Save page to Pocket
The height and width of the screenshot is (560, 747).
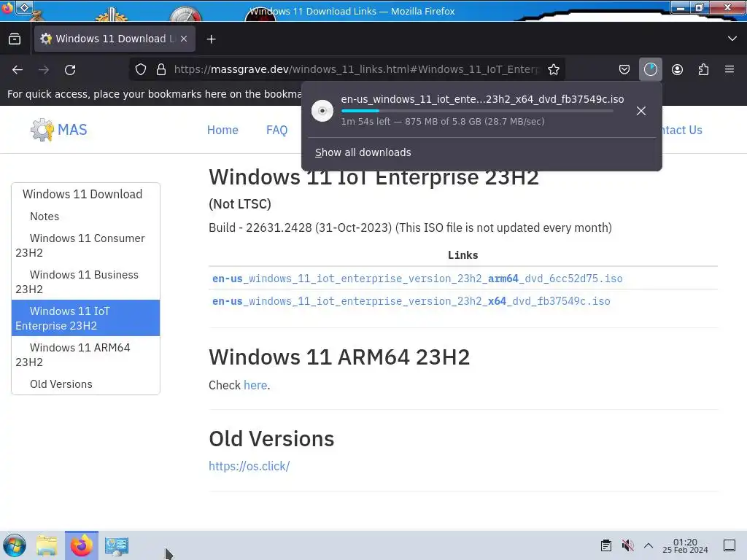click(624, 69)
